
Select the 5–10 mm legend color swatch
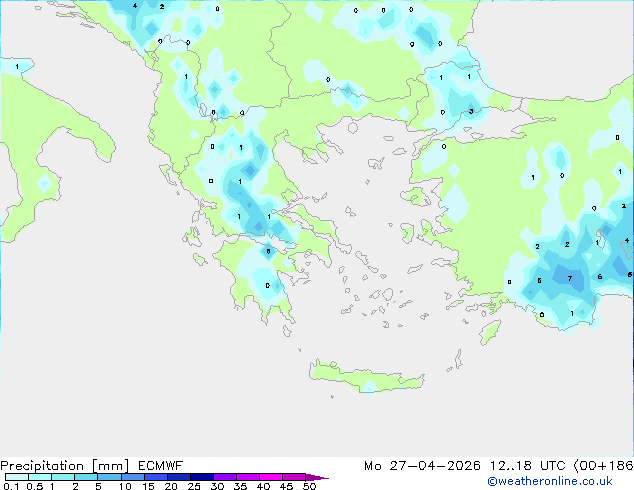pyautogui.click(x=109, y=477)
